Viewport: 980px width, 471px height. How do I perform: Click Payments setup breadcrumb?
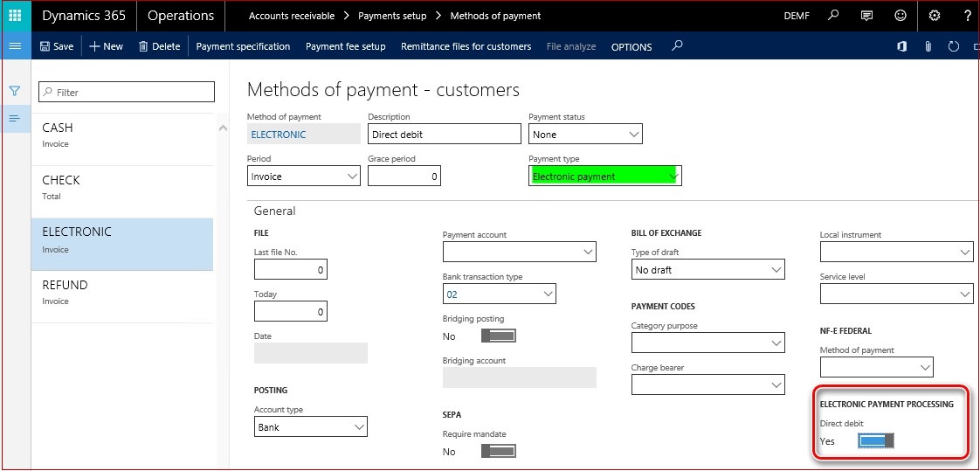tap(392, 16)
